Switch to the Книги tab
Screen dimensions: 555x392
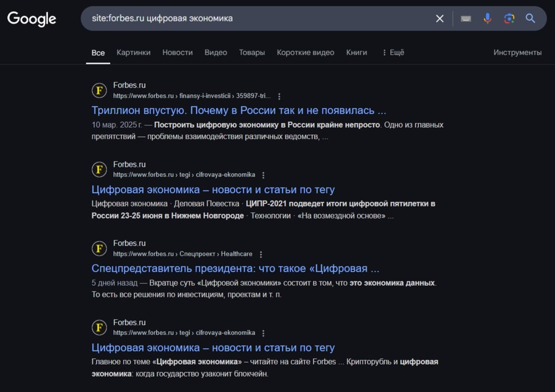point(356,52)
